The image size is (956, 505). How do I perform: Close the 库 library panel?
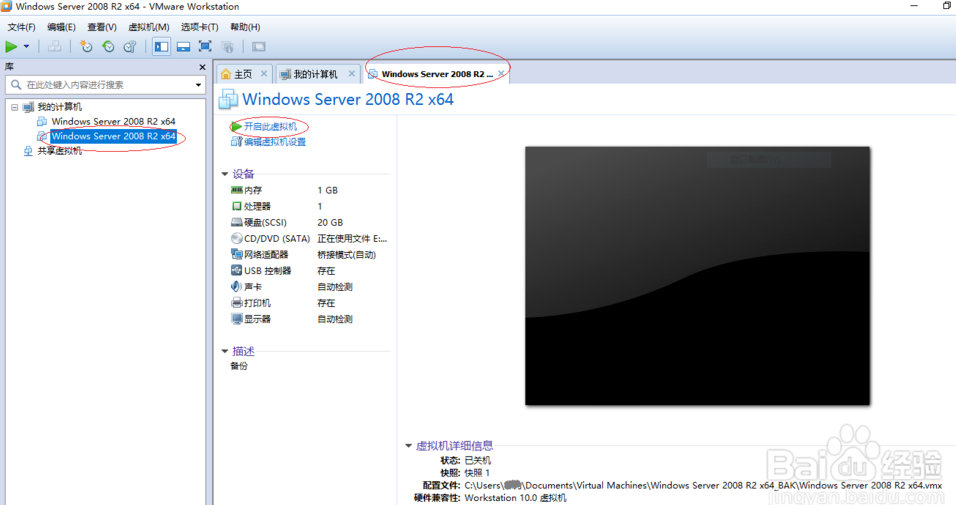point(202,67)
